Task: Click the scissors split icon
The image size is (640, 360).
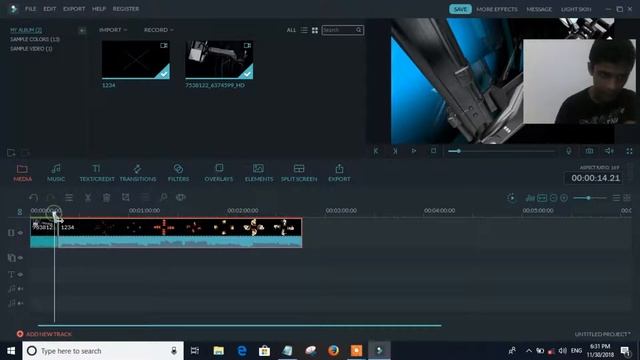Action: (x=88, y=198)
